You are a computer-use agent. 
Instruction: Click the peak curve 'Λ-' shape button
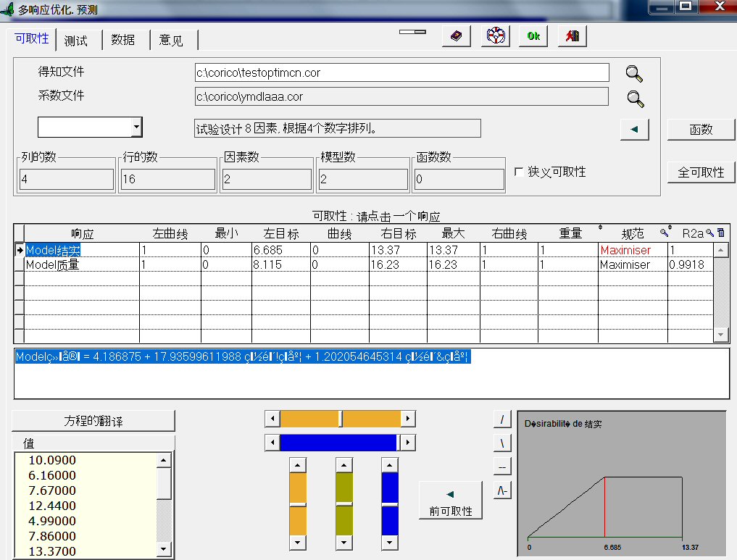(x=502, y=490)
